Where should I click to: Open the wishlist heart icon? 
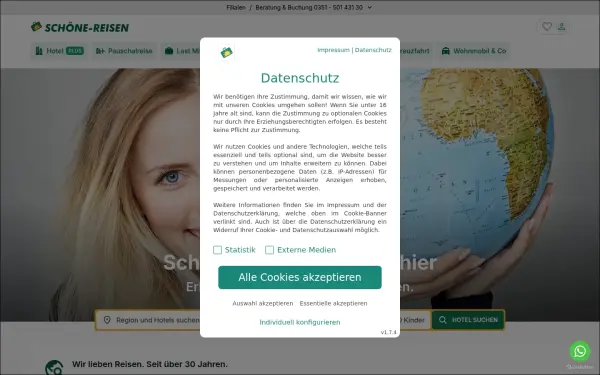[547, 26]
